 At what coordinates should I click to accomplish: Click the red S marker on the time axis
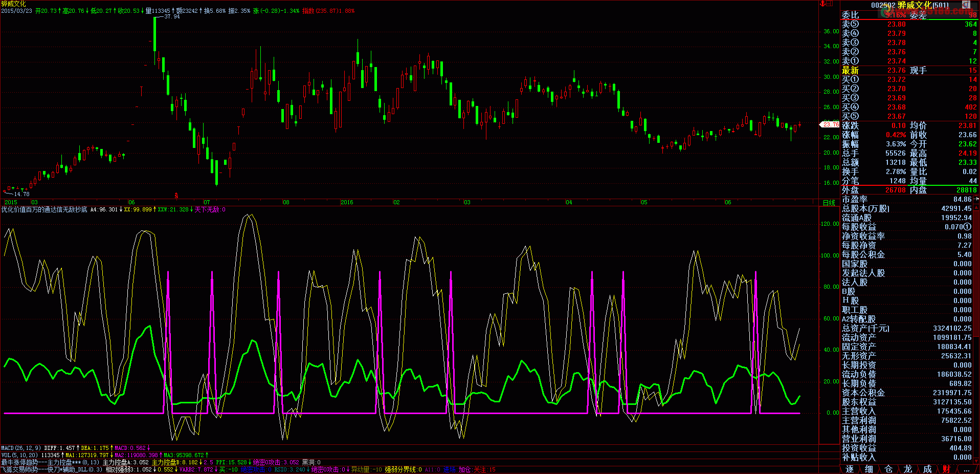click(176, 196)
